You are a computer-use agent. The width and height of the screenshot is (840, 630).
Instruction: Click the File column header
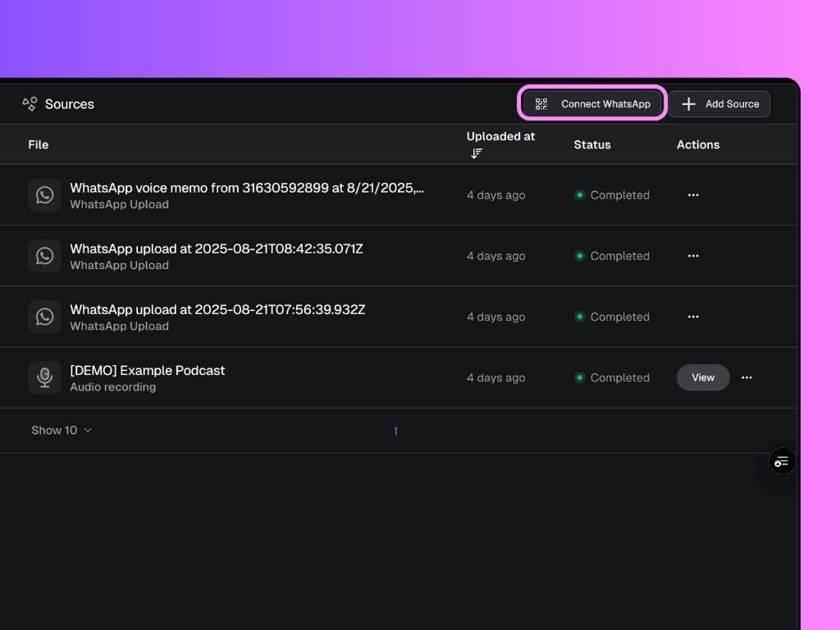[x=38, y=144]
